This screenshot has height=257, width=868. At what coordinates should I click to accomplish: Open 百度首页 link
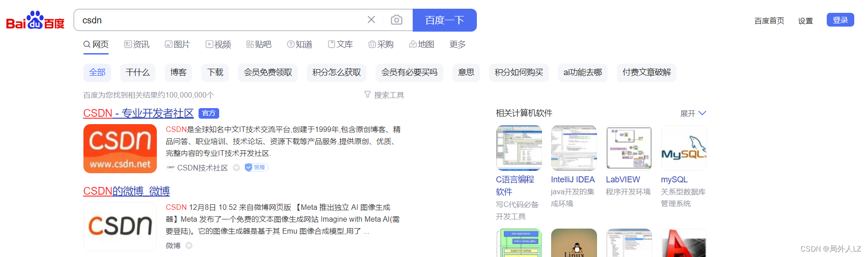click(x=769, y=21)
